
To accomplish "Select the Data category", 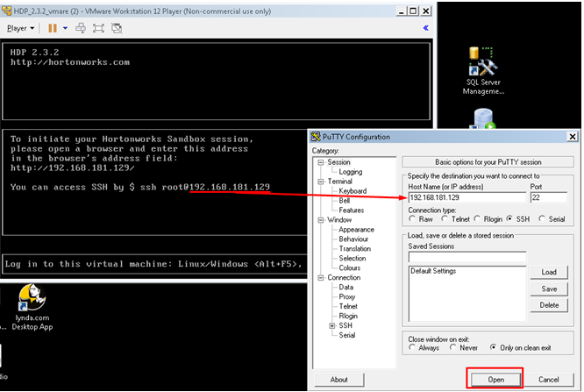I will [x=346, y=287].
